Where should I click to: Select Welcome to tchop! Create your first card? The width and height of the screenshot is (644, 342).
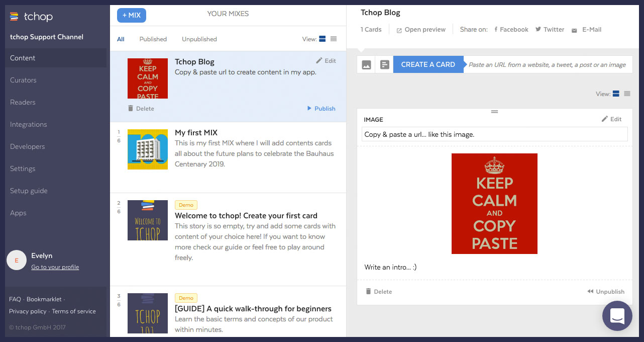point(246,216)
